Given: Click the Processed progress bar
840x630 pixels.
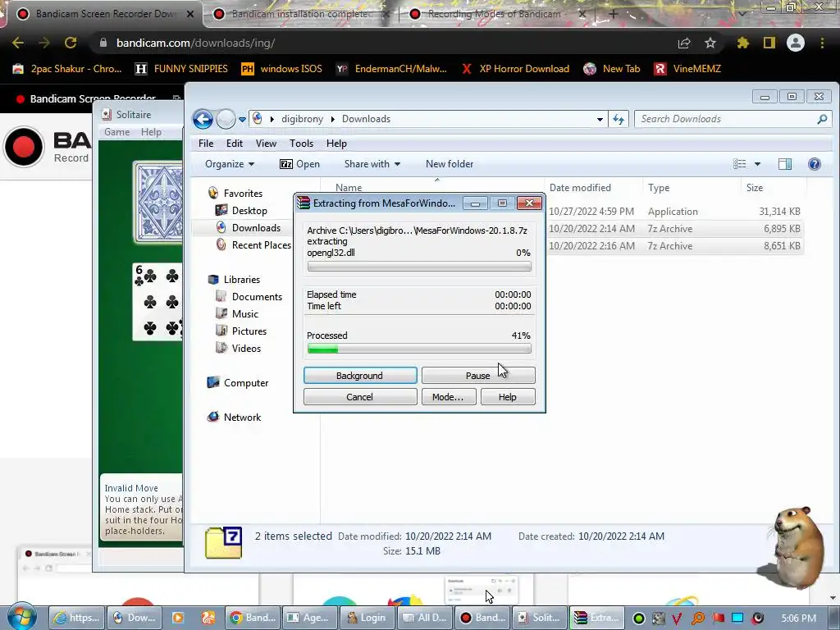Looking at the screenshot, I should click(x=419, y=349).
